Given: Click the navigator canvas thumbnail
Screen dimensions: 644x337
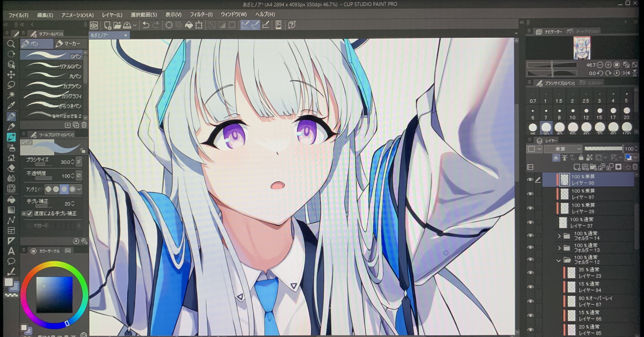Looking at the screenshot, I should coord(582,48).
